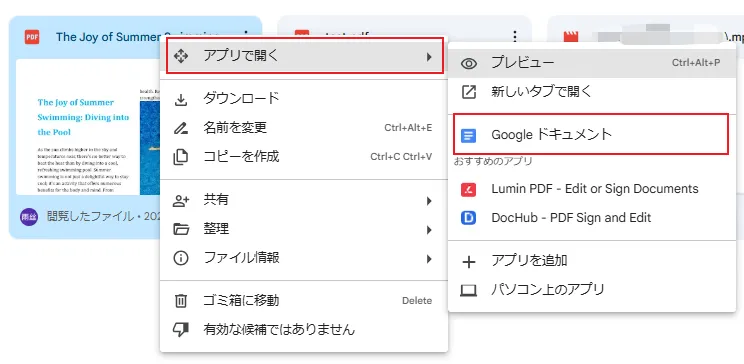
Task: Click the 閲覧したファイル label on the card
Action: [x=90, y=217]
